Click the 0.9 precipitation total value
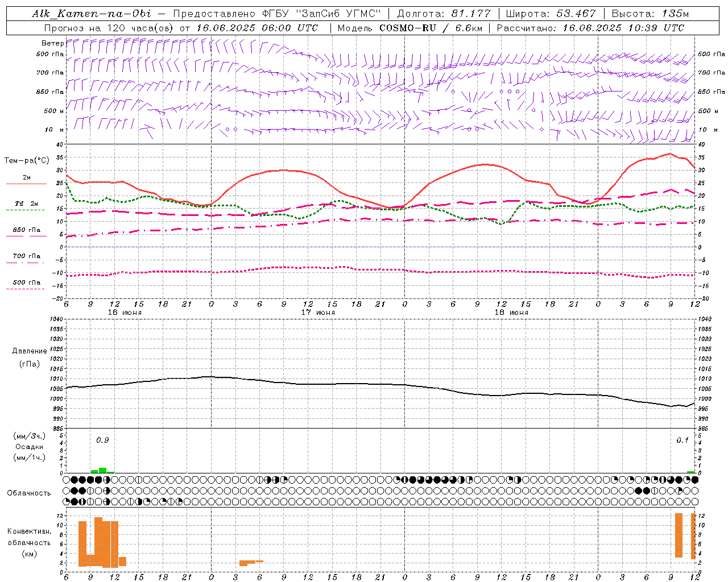 click(x=102, y=440)
